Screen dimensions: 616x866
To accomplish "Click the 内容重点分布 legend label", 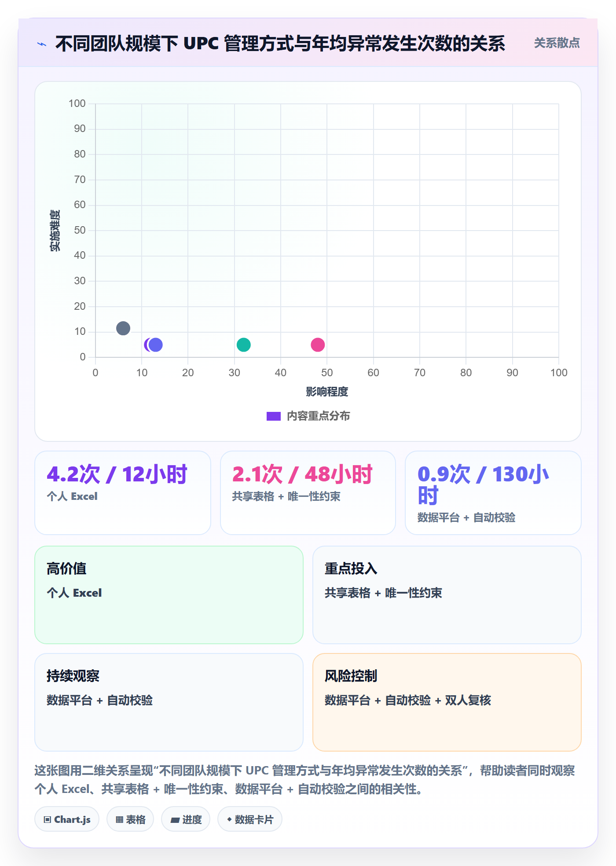I will tap(318, 416).
